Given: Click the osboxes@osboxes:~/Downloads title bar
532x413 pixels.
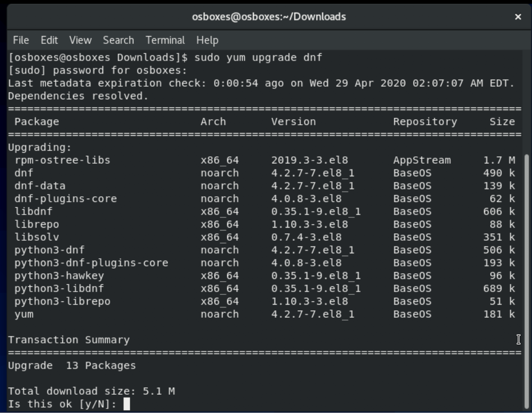Looking at the screenshot, I should click(x=269, y=17).
